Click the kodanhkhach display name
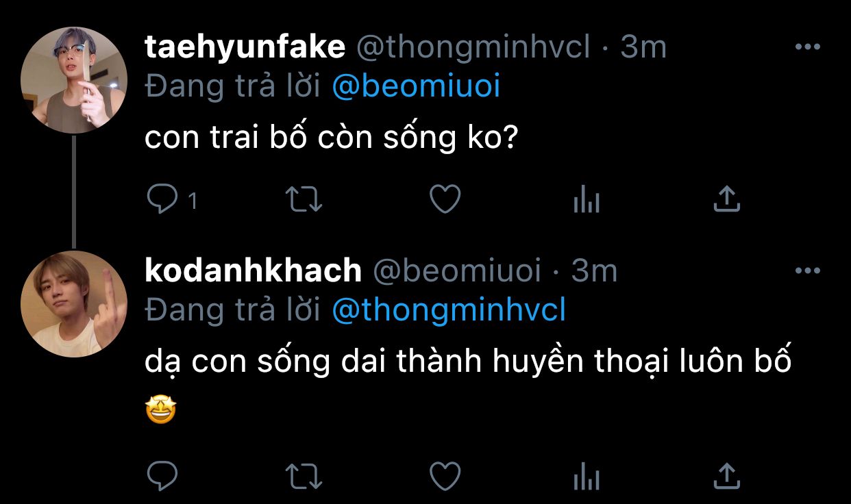The height and width of the screenshot is (504, 851). pos(253,271)
